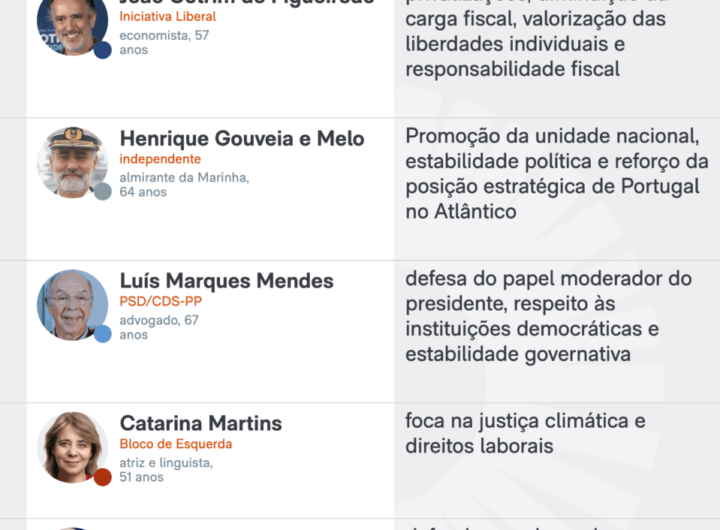Click the dark blue party dot on top portrait

pos(103,50)
